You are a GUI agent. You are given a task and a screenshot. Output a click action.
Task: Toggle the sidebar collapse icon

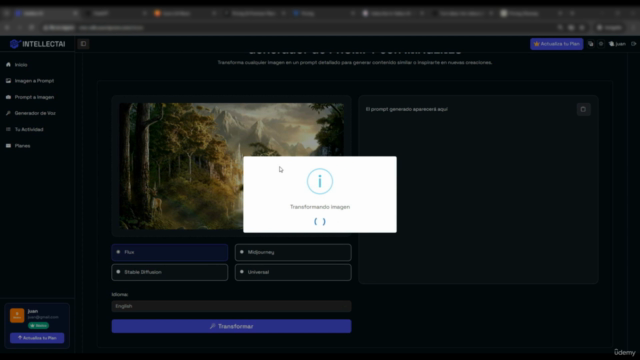tap(83, 44)
